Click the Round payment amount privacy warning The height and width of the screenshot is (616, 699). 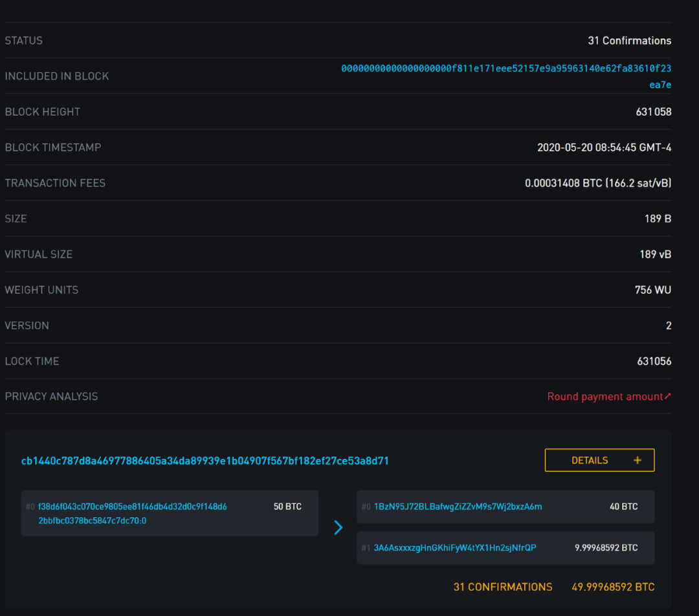click(605, 397)
